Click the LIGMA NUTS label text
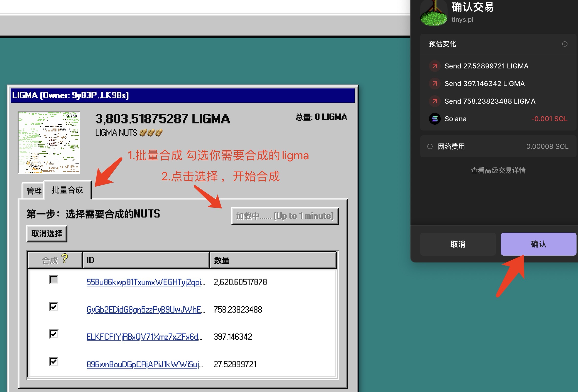 click(x=116, y=132)
